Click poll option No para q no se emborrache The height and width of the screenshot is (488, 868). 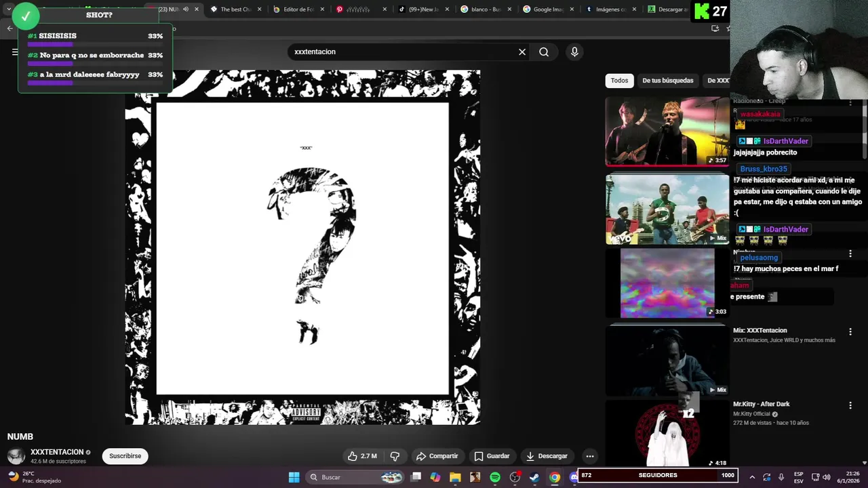tap(95, 59)
